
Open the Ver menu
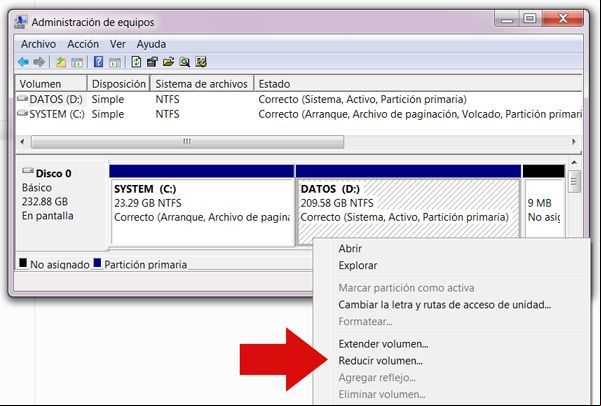click(118, 44)
